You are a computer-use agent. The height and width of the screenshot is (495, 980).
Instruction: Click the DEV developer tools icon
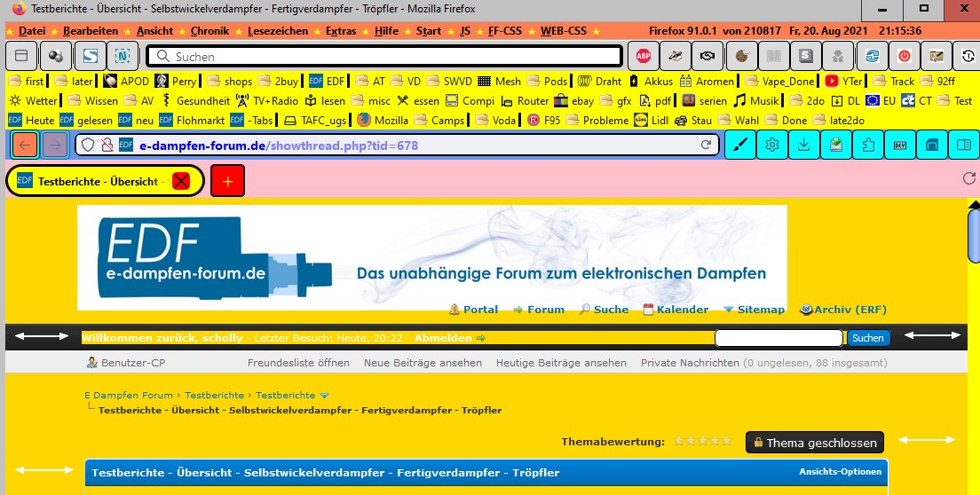click(899, 145)
